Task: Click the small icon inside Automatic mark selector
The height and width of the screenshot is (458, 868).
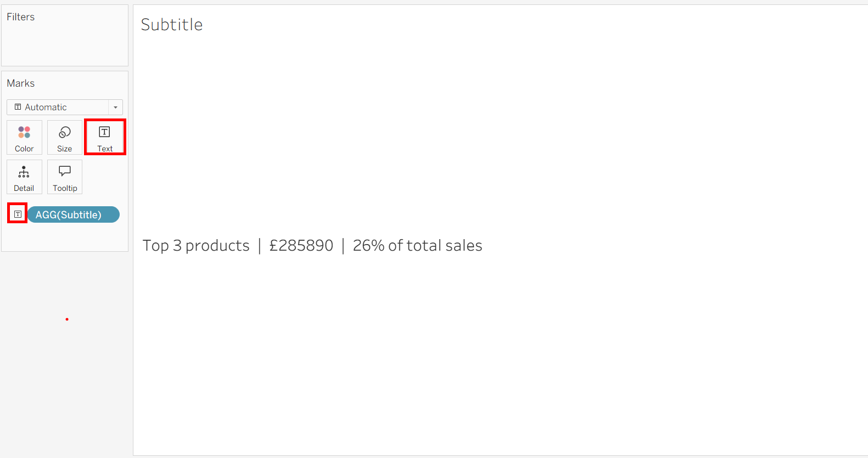Action: click(x=18, y=107)
